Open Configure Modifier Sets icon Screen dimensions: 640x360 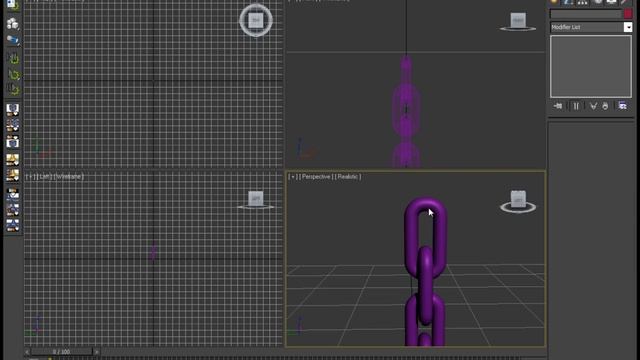pos(622,106)
